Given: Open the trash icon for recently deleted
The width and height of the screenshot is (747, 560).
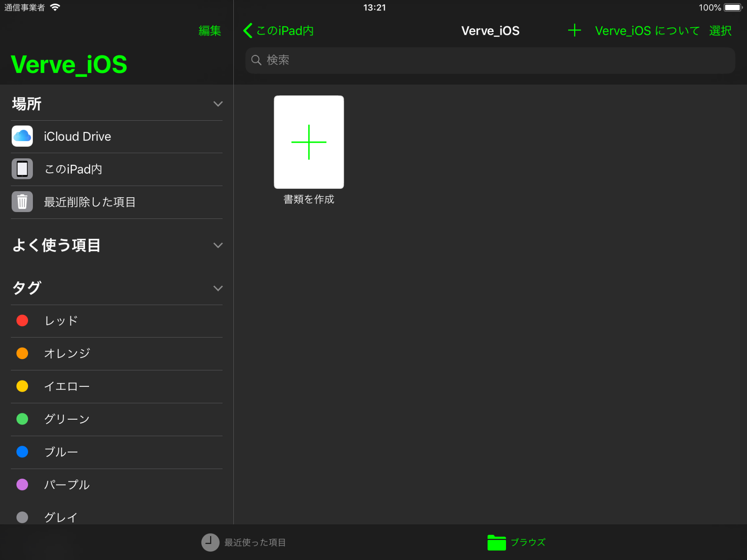Looking at the screenshot, I should click(x=22, y=202).
